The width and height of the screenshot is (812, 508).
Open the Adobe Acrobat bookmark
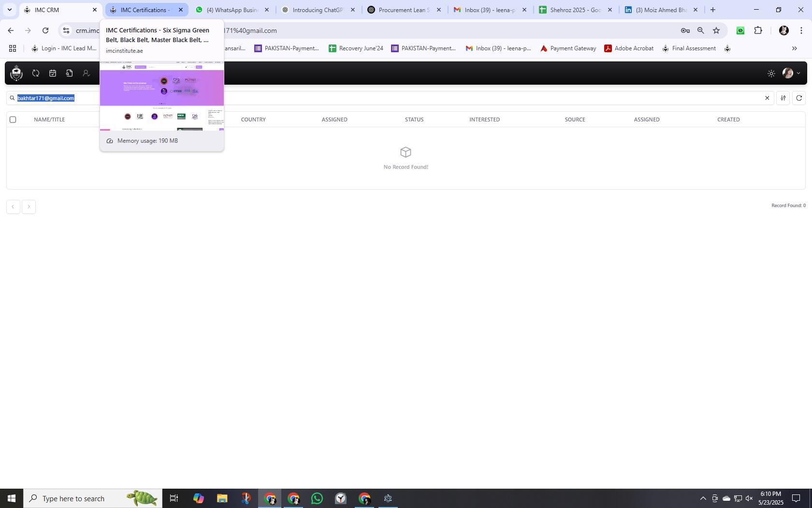(x=629, y=48)
